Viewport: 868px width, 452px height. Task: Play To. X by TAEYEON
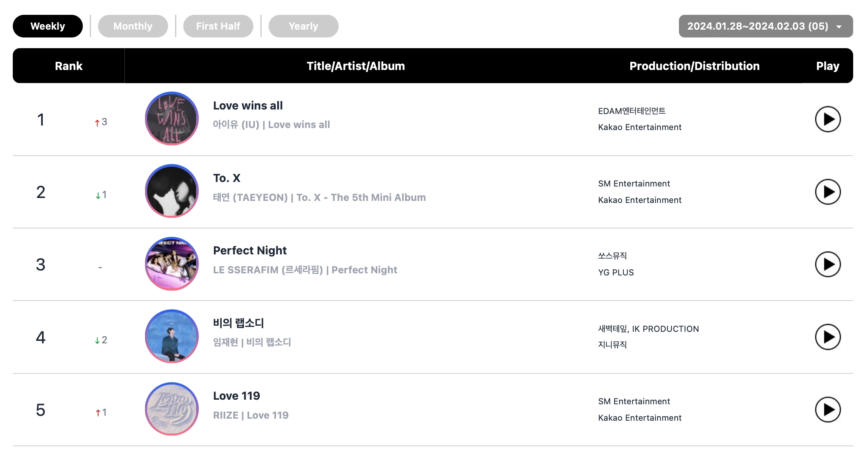pos(828,192)
